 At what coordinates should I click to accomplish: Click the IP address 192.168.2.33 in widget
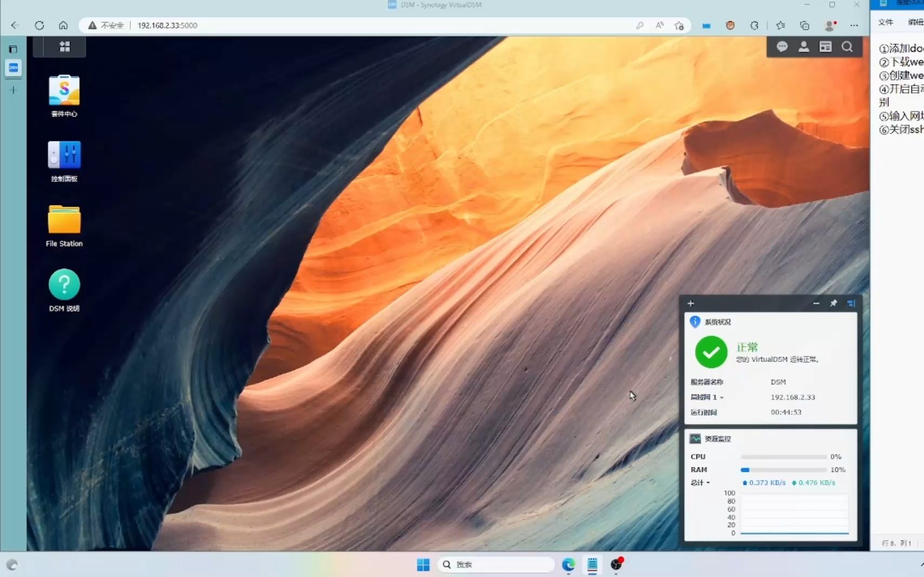(x=793, y=397)
